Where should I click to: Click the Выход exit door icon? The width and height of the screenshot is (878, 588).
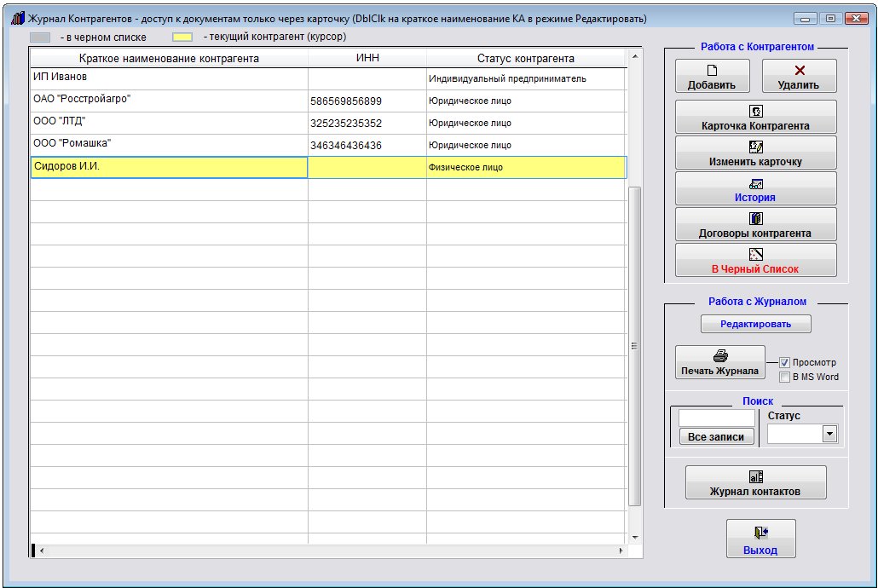[x=760, y=533]
